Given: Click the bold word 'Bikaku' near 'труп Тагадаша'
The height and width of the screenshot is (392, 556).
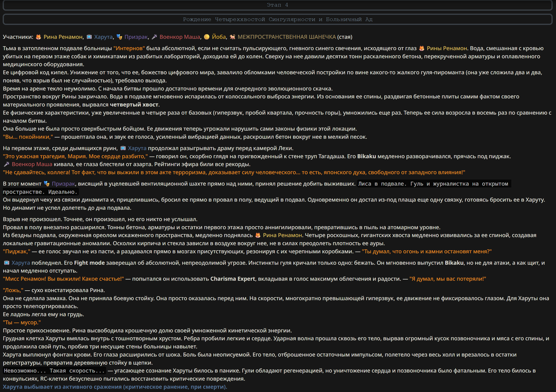Looking at the screenshot, I should [x=367, y=156].
